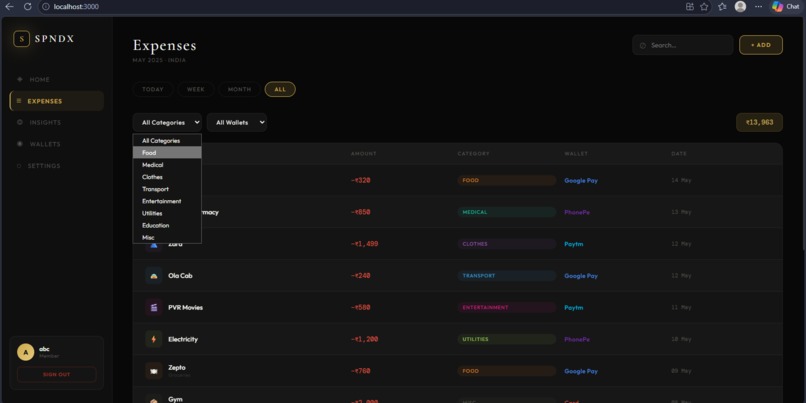Click the Date column header

[x=679, y=154]
